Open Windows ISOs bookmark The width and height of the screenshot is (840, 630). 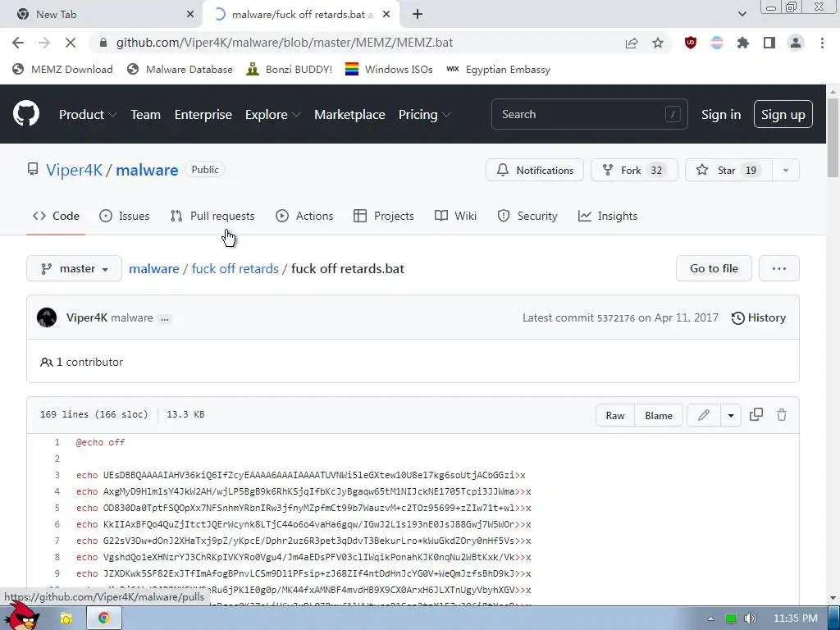coord(388,69)
